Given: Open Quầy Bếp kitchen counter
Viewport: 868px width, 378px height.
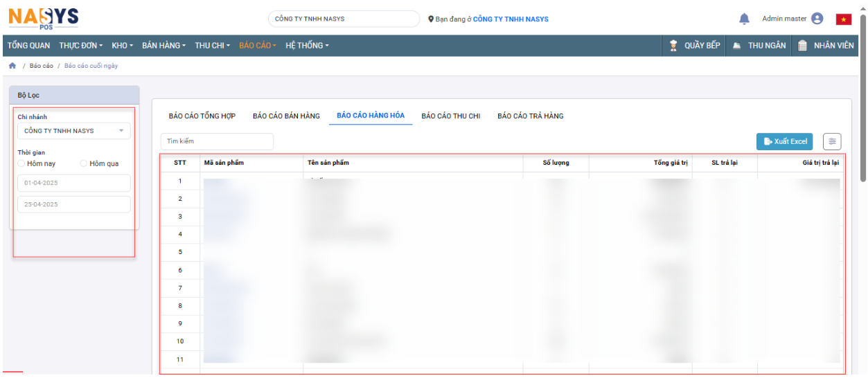Looking at the screenshot, I should click(695, 46).
